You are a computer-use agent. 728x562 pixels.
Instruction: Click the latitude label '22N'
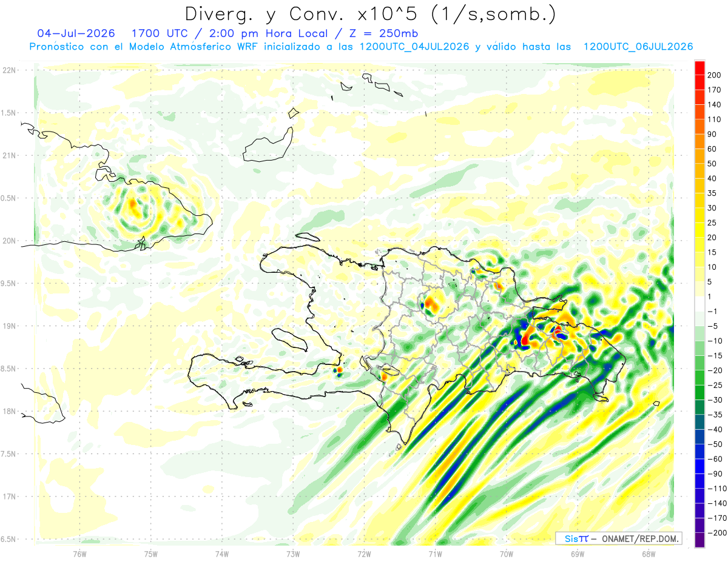(8, 70)
